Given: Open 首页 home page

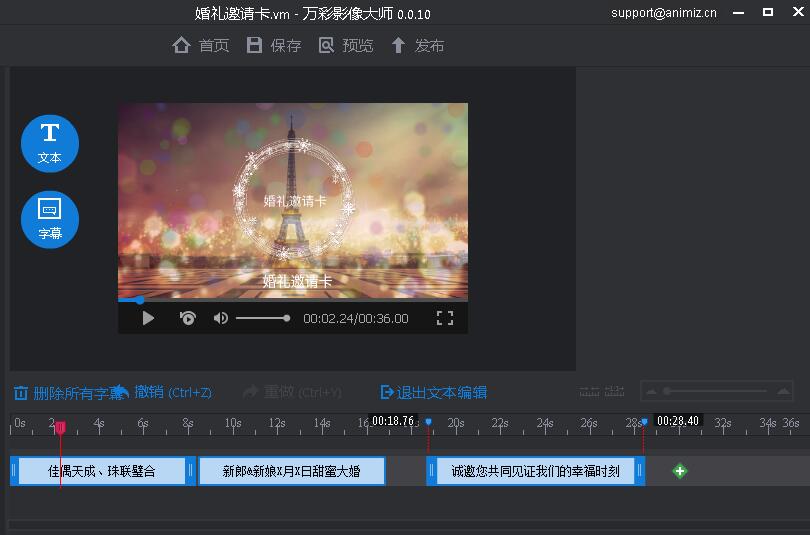Looking at the screenshot, I should coord(201,46).
